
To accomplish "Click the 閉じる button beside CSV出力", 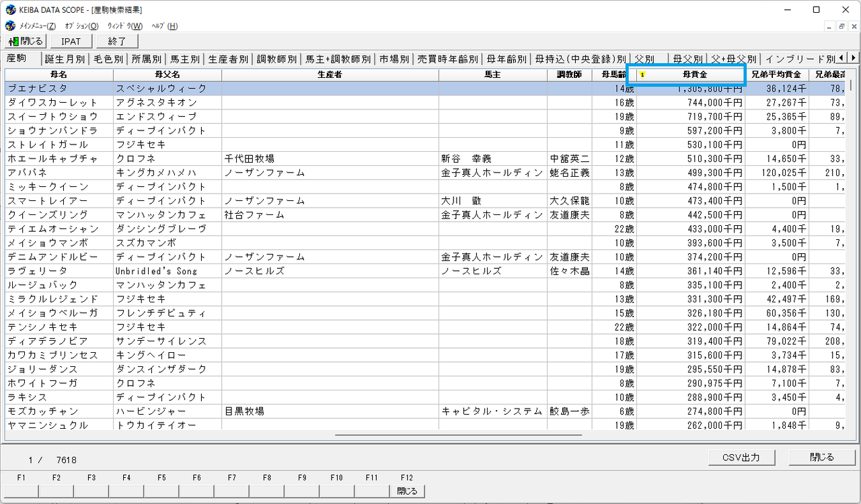I will coord(821,458).
